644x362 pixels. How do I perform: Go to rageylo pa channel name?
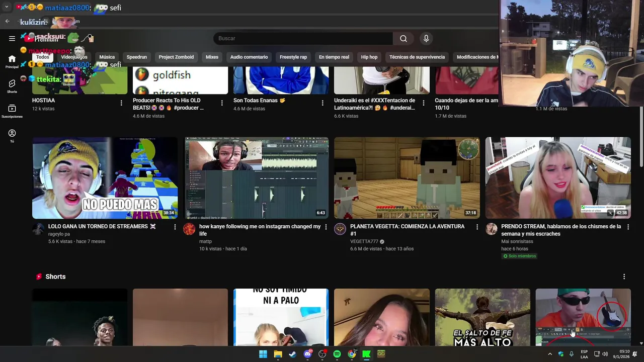(59, 234)
